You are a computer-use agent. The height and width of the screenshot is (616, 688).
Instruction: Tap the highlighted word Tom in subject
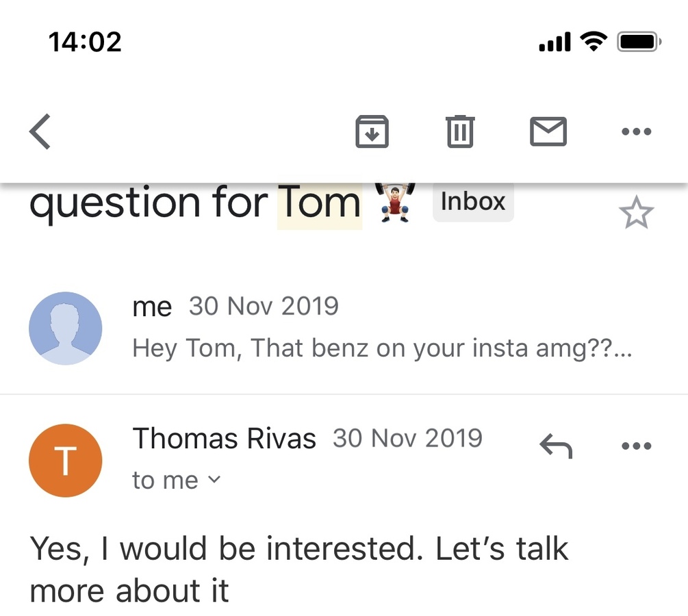coord(320,203)
